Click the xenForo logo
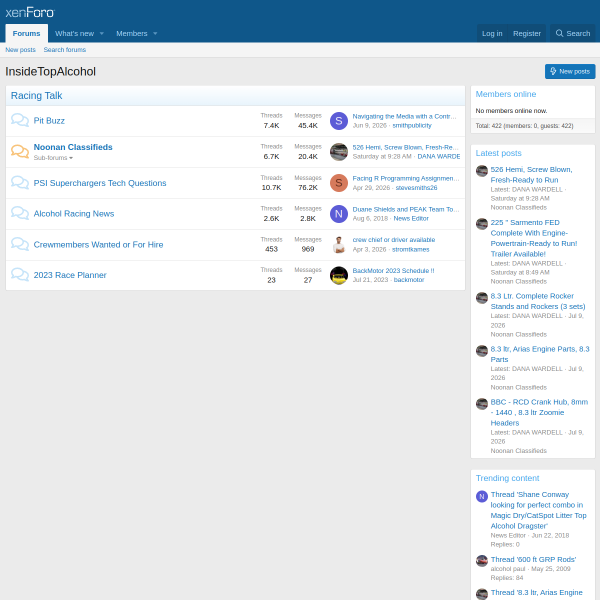 (x=30, y=12)
